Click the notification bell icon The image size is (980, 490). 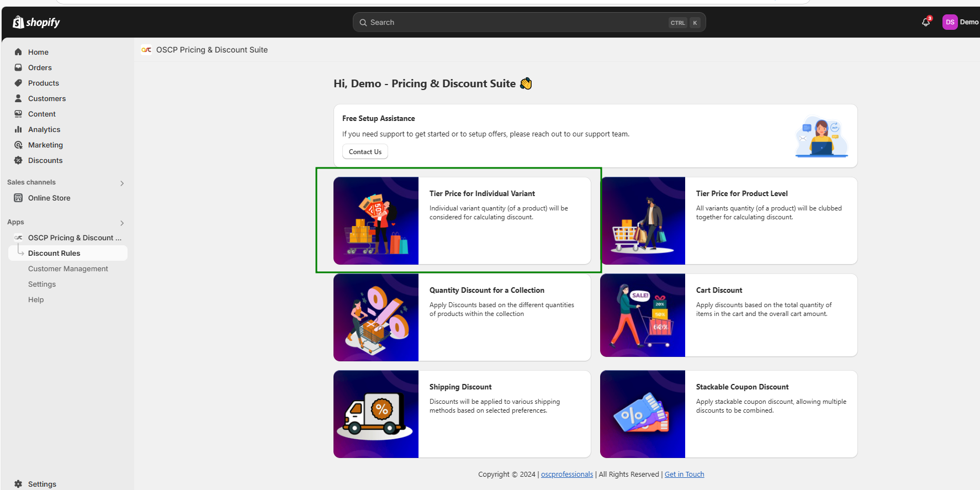(x=926, y=22)
